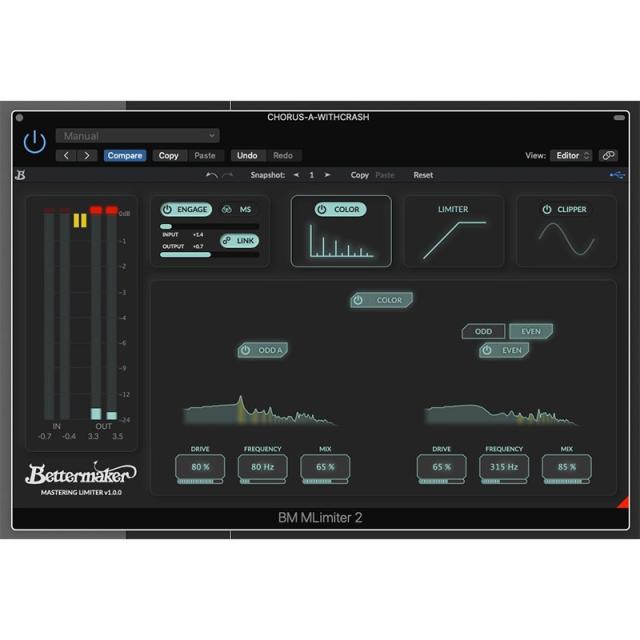Toggle the ENGAGE button

[186, 209]
